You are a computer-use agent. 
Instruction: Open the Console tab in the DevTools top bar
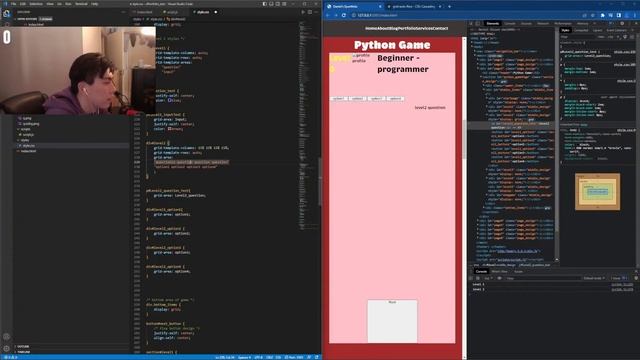pyautogui.click(x=509, y=24)
